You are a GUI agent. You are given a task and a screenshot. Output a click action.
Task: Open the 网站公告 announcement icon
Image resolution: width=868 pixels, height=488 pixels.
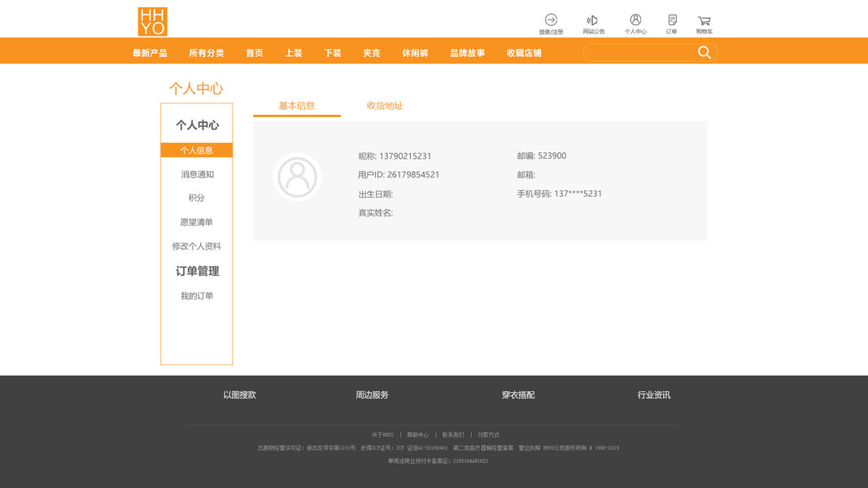(593, 24)
